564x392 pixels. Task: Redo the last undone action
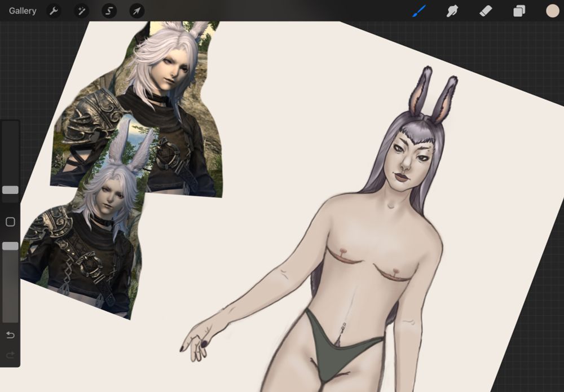pos(10,355)
